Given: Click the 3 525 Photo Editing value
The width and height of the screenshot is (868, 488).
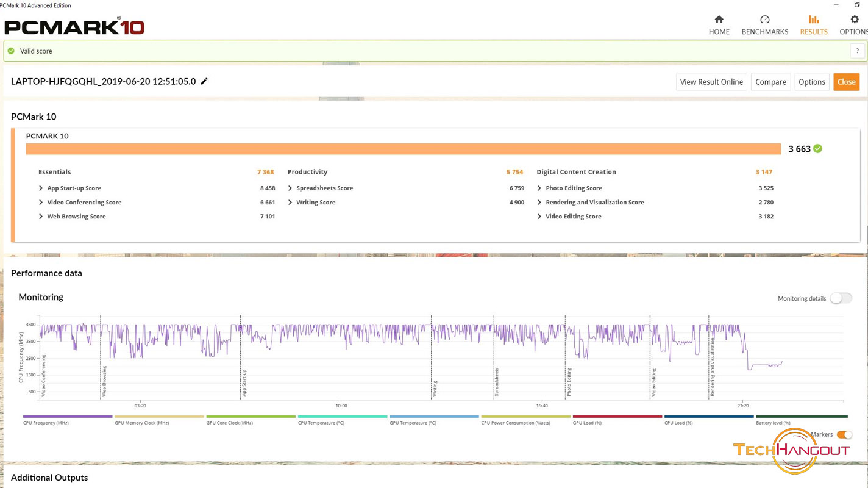Looking at the screenshot, I should click(x=766, y=188).
